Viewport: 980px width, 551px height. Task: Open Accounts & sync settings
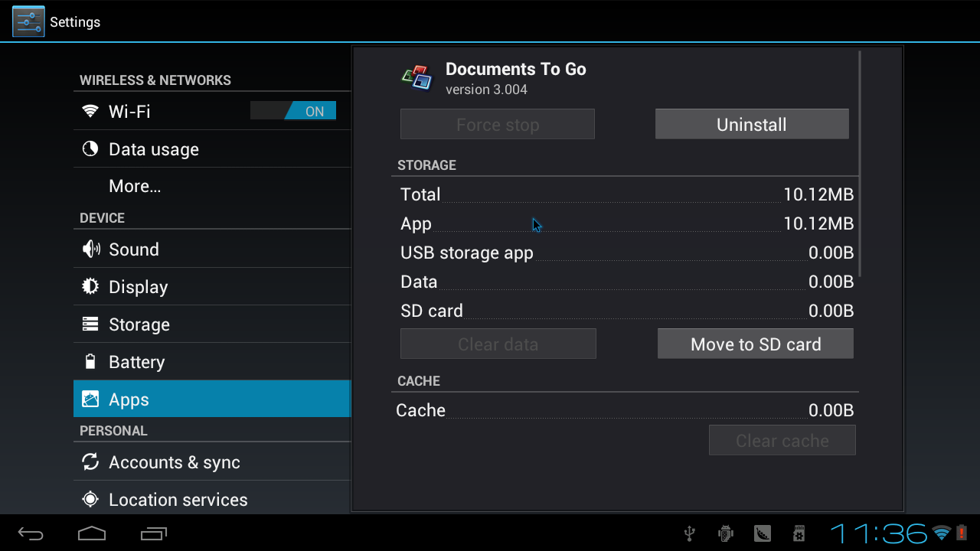tap(212, 461)
